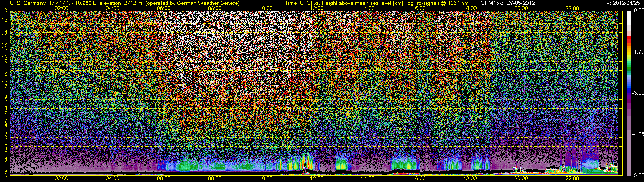Select the 18:00 label on the top time axis

pyautogui.click(x=470, y=8)
